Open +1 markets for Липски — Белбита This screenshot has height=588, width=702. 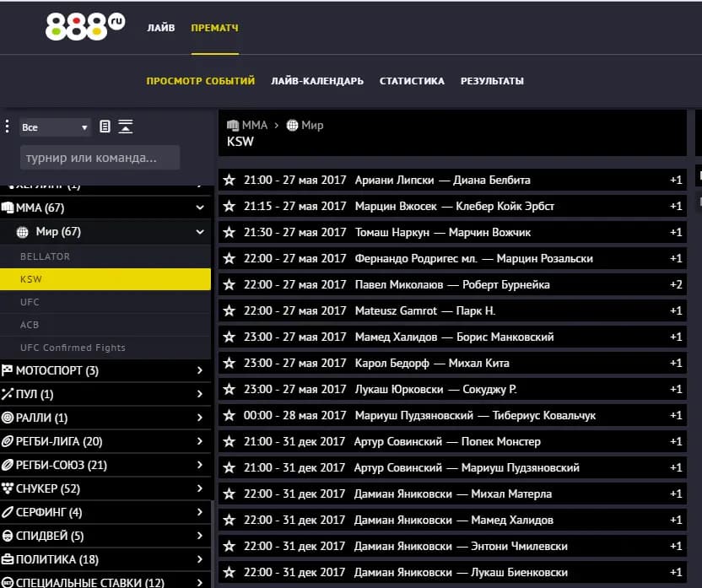pyautogui.click(x=676, y=180)
